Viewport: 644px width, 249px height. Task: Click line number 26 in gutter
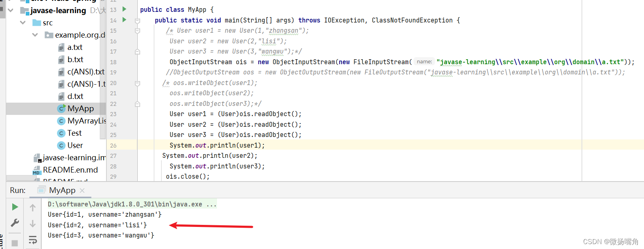click(x=113, y=146)
